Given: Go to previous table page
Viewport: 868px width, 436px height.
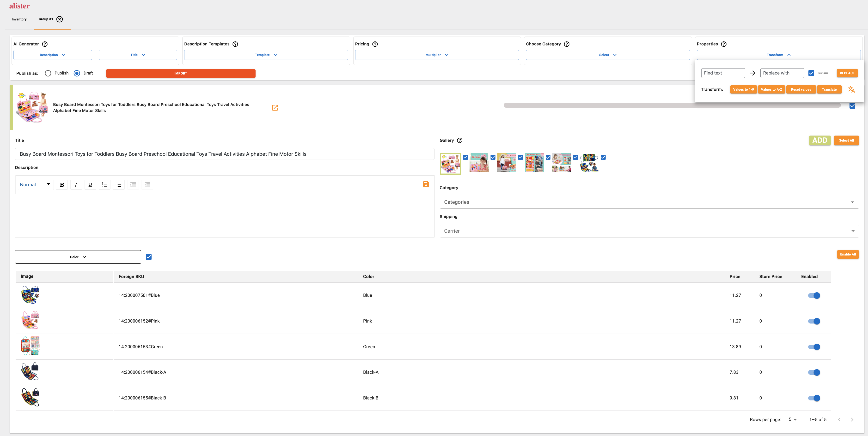Looking at the screenshot, I should 839,419.
